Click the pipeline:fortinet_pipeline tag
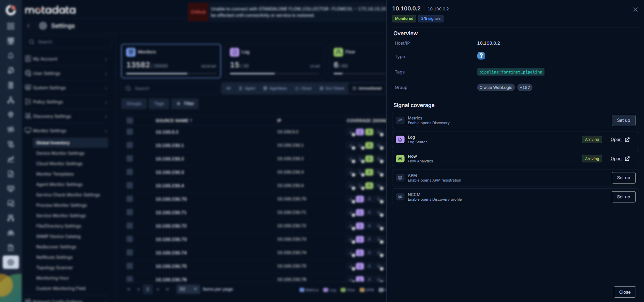 point(511,72)
